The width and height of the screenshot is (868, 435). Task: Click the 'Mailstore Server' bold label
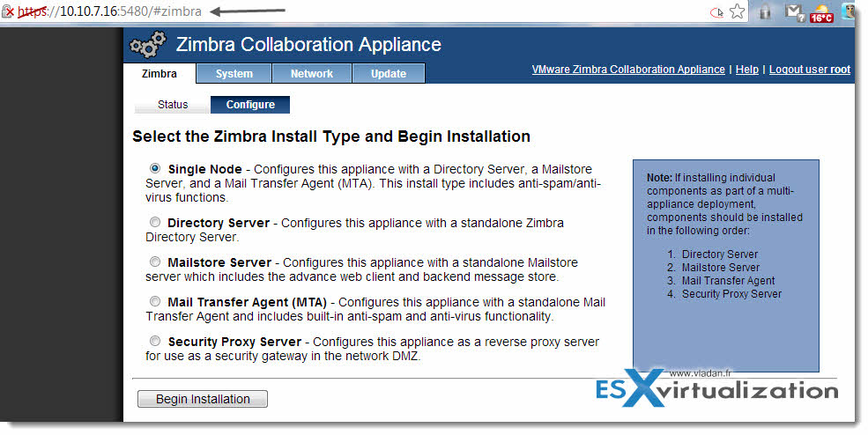tap(219, 263)
